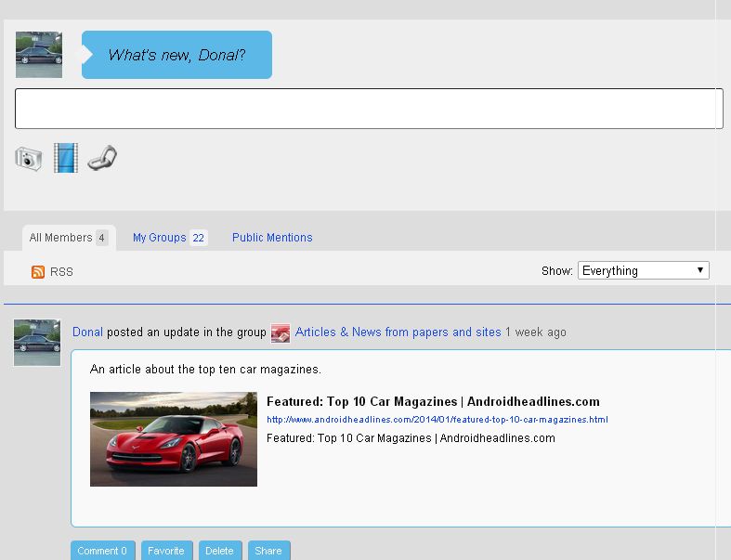Screen dimensions: 731x560
Task: Open the red Corvette article thumbnail
Action: click(174, 439)
